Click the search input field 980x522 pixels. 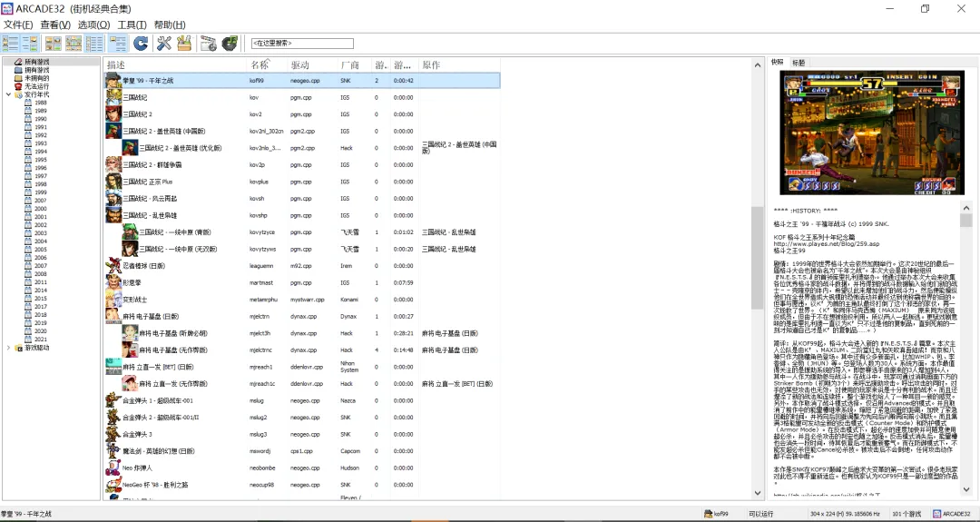pos(302,44)
